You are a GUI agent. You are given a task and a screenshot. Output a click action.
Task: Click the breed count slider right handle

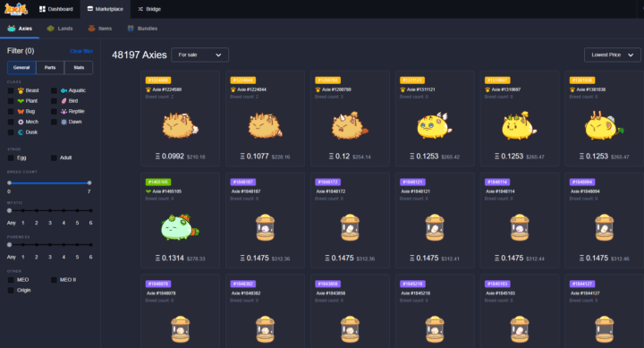pyautogui.click(x=89, y=182)
